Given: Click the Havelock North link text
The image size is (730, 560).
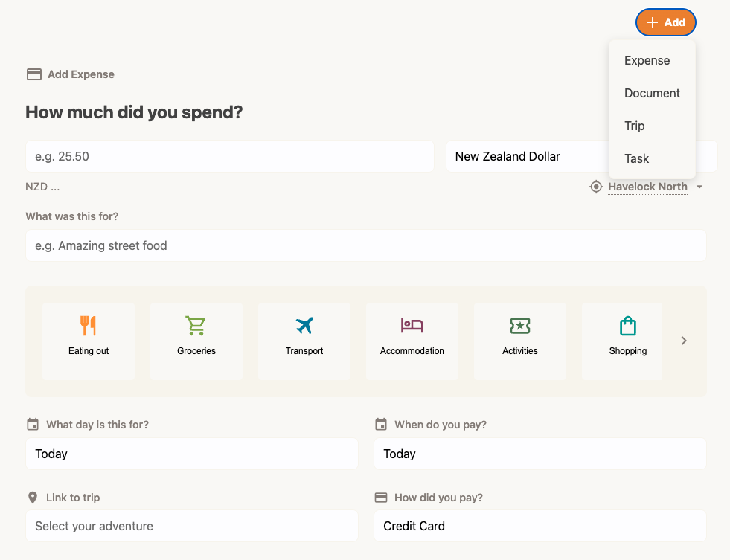Looking at the screenshot, I should pyautogui.click(x=647, y=186).
